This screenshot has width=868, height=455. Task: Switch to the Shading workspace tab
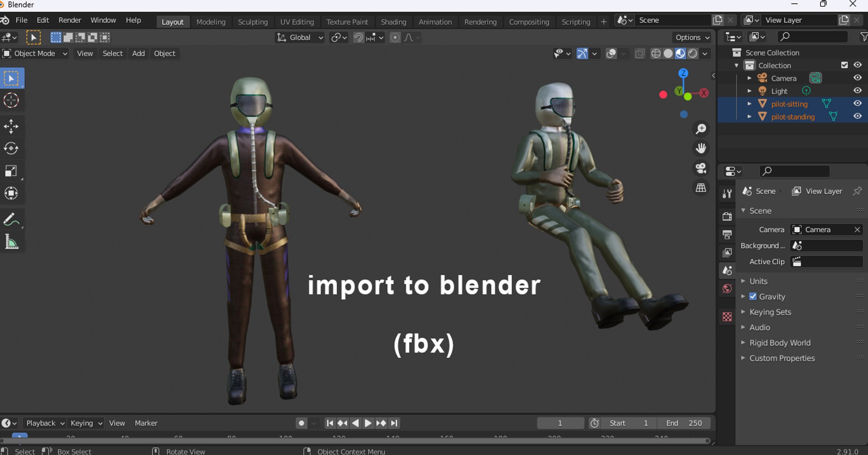coord(393,22)
